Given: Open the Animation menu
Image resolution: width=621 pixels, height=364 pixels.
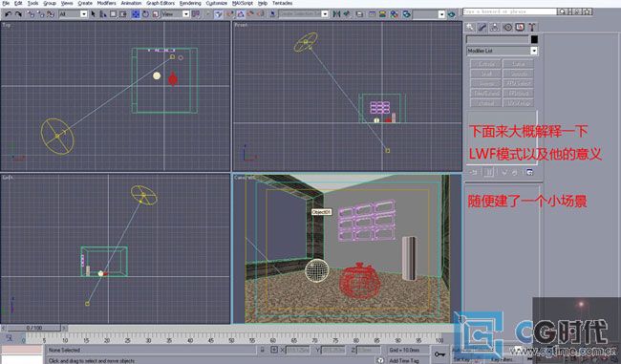Looking at the screenshot, I should [x=131, y=3].
